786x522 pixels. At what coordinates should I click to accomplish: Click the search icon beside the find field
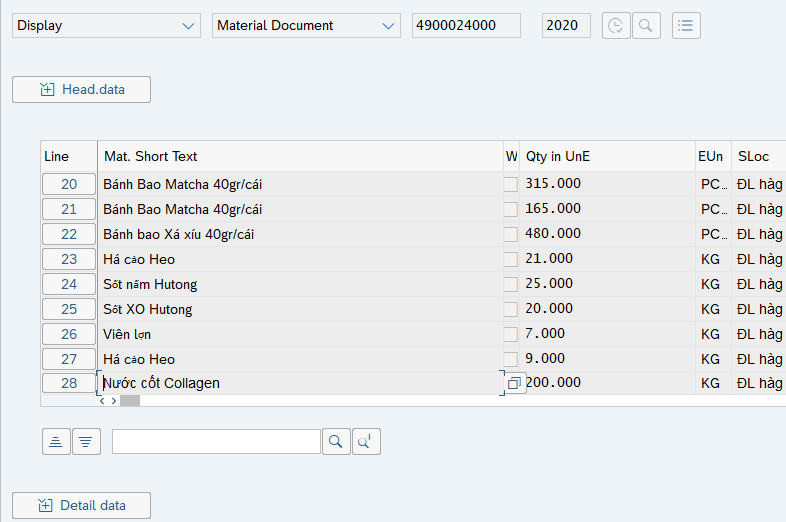[x=336, y=441]
